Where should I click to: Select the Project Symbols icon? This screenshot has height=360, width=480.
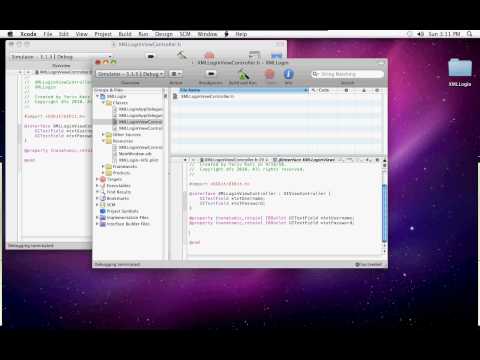click(x=103, y=211)
